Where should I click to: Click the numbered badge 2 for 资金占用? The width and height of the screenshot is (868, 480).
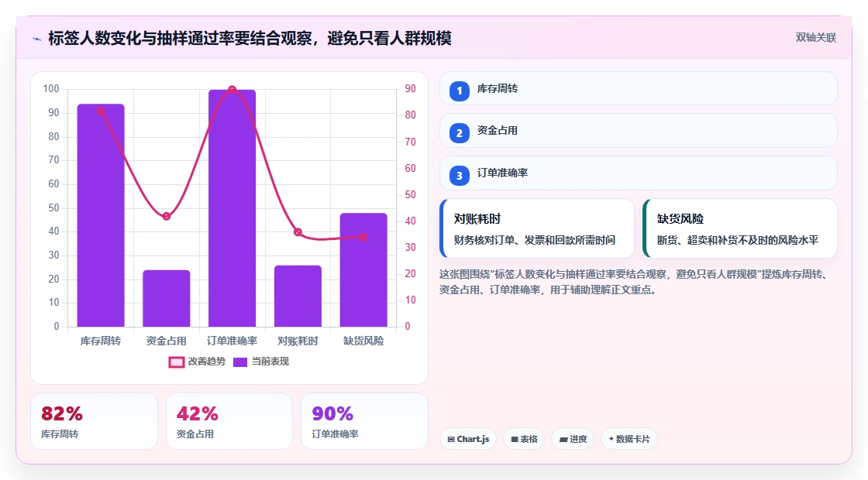pos(459,132)
